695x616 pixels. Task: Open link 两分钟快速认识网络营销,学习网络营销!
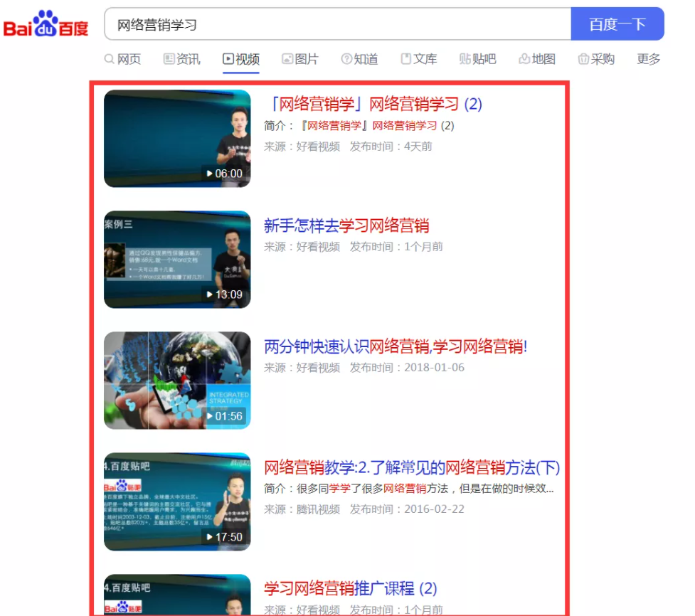396,346
